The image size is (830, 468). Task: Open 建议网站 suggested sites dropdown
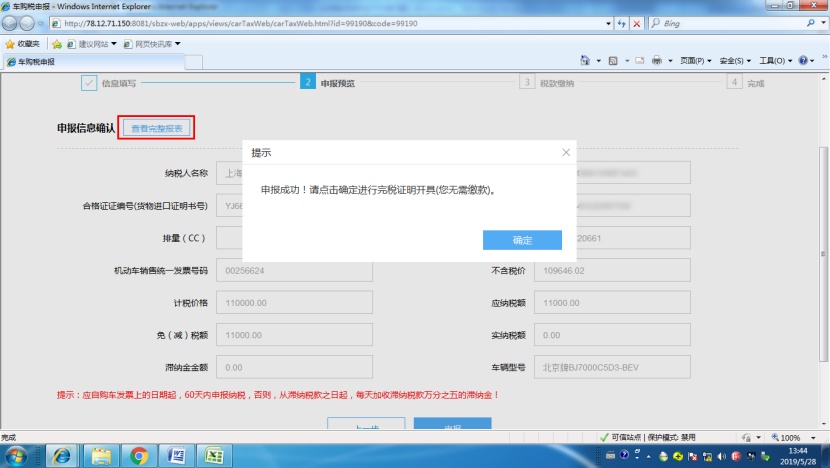(92, 44)
